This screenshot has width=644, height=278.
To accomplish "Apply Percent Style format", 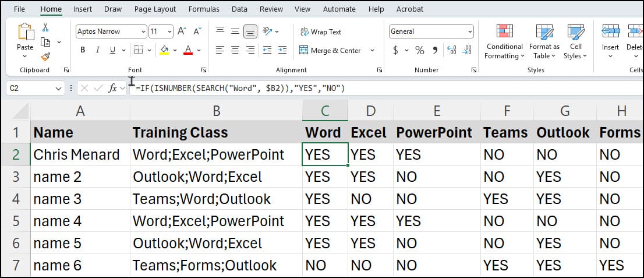I will click(x=420, y=50).
